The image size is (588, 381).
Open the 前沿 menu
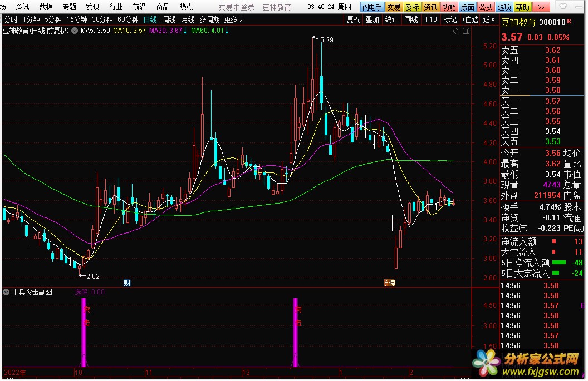click(x=140, y=7)
